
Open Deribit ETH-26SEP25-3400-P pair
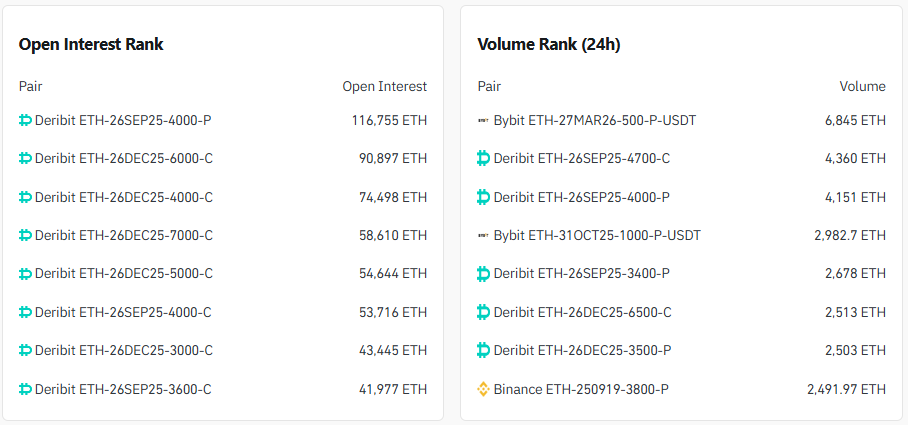pos(582,273)
